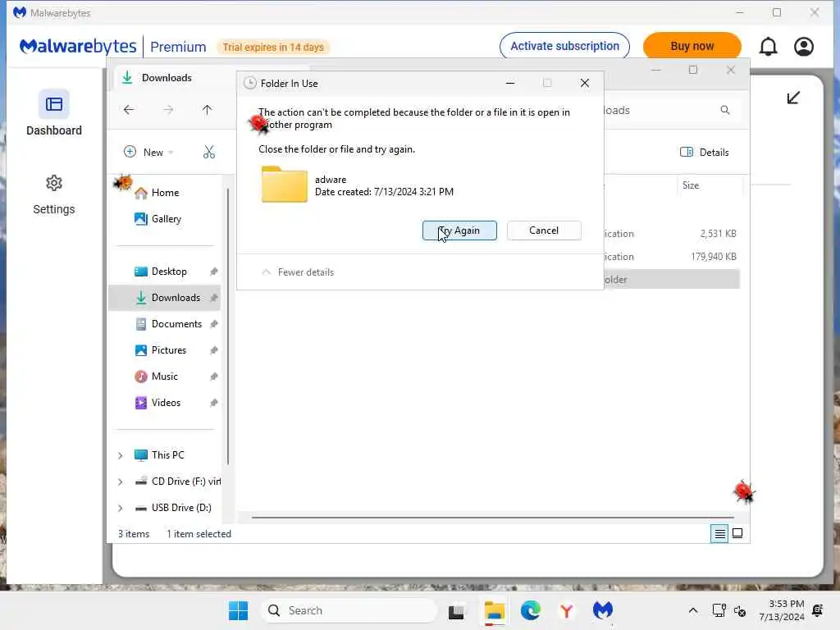Screen dimensions: 840x630
Task: Switch Explorer to large thumbnails view
Action: [737, 533]
